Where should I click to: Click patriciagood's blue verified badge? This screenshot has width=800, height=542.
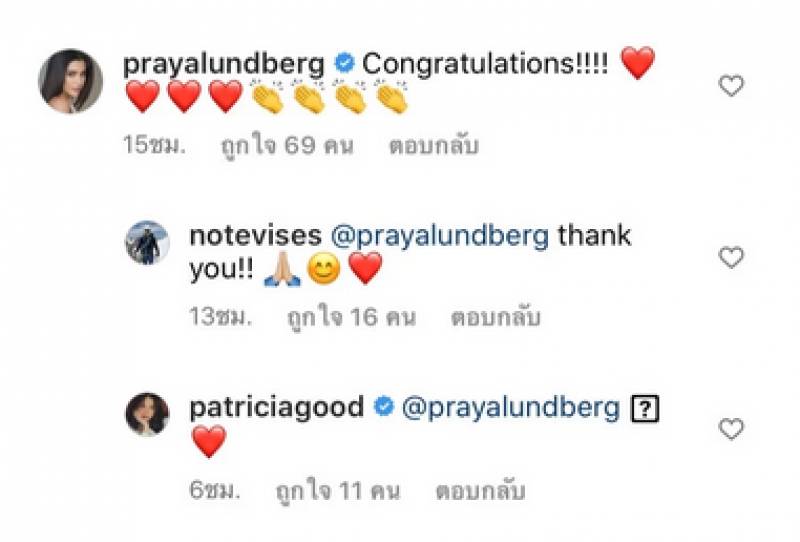[384, 407]
